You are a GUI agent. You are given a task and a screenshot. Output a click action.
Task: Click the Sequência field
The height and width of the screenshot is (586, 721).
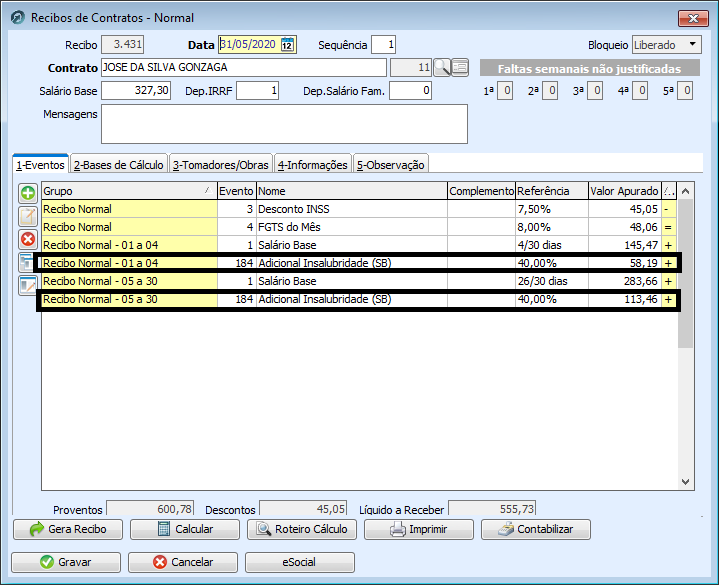pos(383,45)
